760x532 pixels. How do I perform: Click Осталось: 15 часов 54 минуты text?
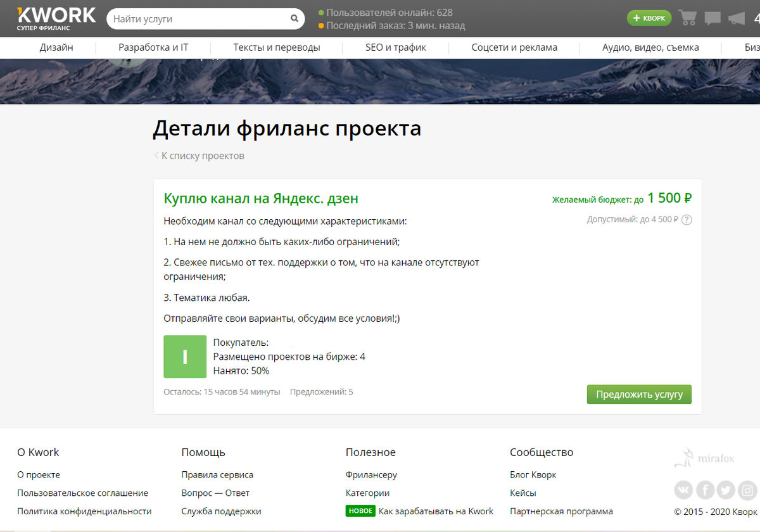click(222, 392)
